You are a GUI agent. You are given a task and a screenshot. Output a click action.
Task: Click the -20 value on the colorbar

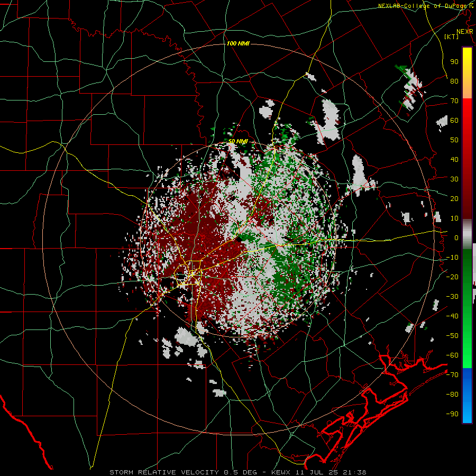tap(452, 277)
